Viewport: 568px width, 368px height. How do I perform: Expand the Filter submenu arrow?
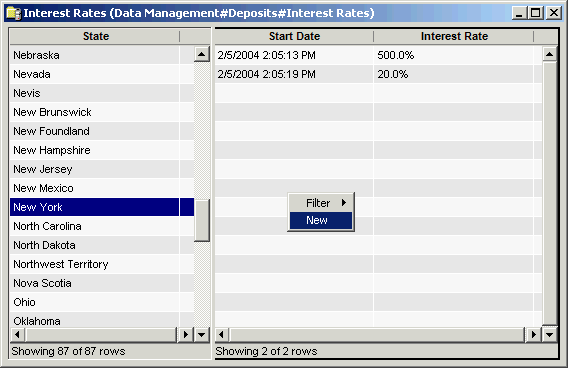(x=344, y=203)
